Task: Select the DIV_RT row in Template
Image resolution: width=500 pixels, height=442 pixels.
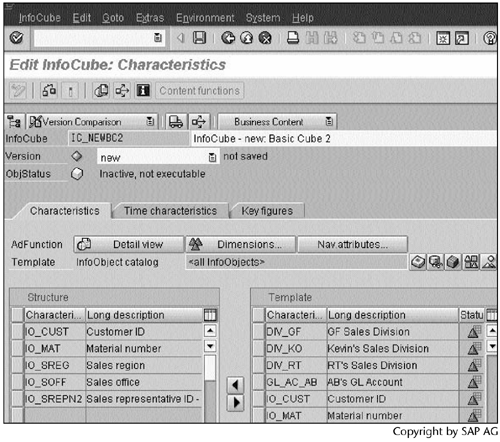Action: click(259, 365)
